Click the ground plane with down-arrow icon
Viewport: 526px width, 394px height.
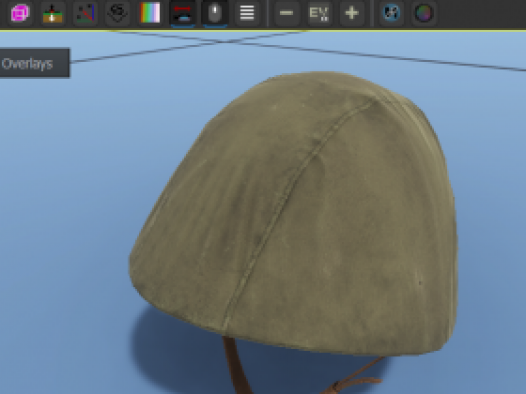[x=53, y=13]
